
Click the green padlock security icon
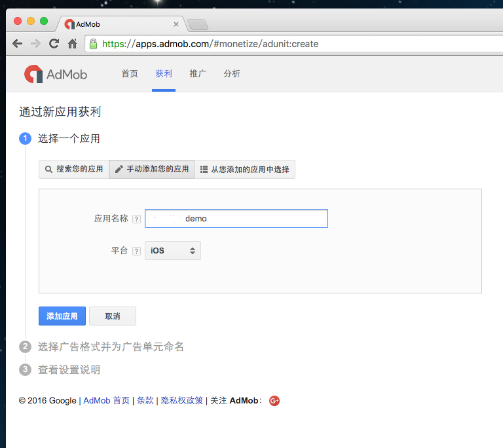tap(94, 44)
